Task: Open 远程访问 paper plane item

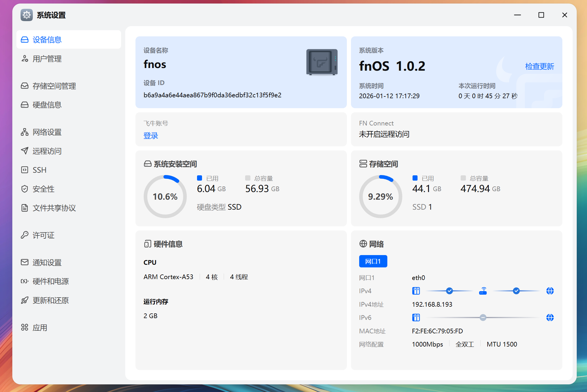Action: pyautogui.click(x=47, y=151)
